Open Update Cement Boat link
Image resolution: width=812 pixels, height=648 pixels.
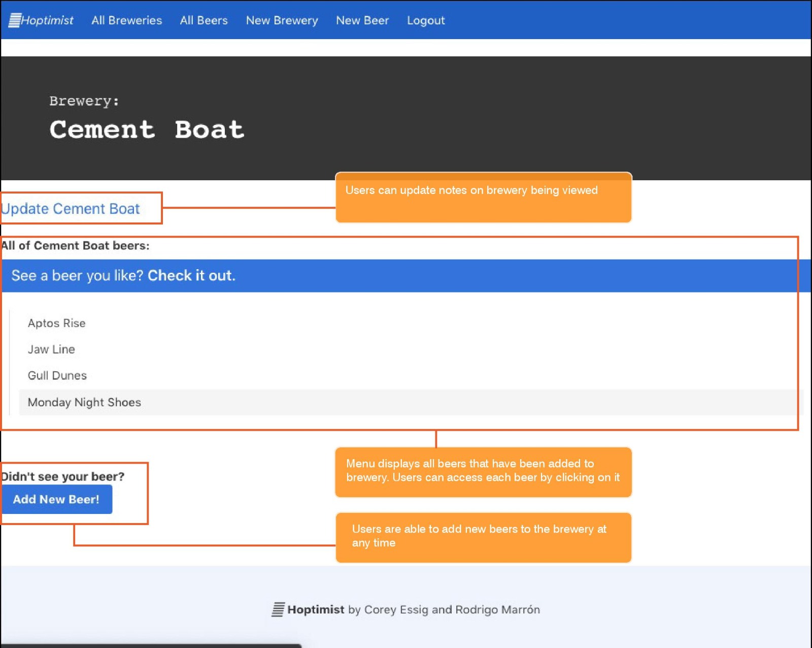[x=70, y=209]
